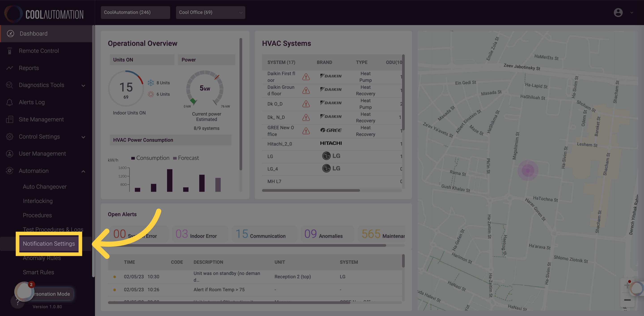Open the Dashboard gauge icon
Viewport: 644px width, 316px height.
tap(10, 34)
